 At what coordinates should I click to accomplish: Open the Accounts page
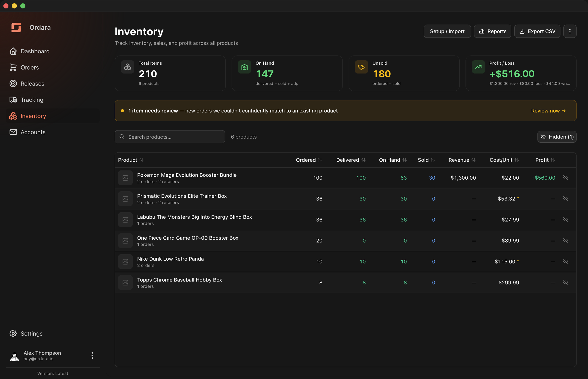[53, 132]
